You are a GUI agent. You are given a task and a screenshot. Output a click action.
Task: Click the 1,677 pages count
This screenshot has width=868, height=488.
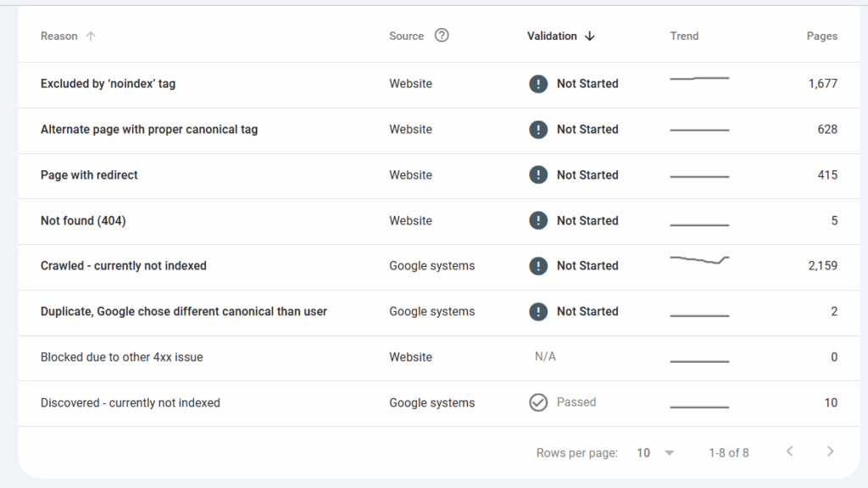[821, 84]
